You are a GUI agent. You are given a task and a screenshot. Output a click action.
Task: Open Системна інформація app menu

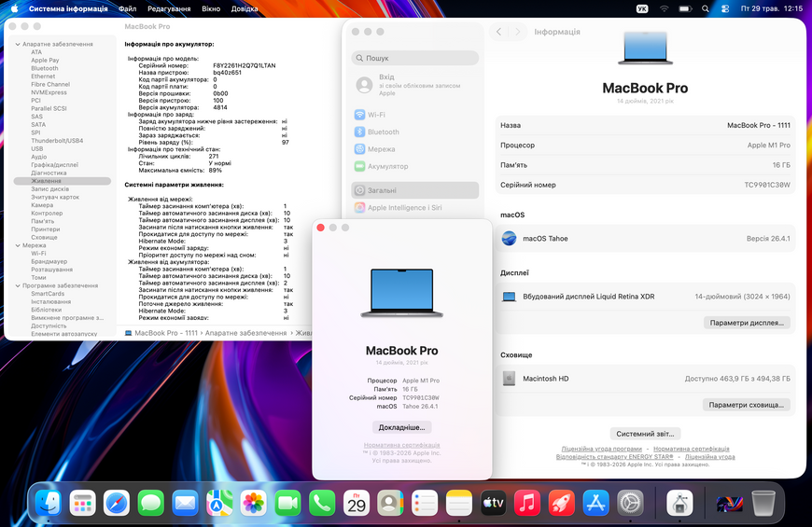[68, 8]
